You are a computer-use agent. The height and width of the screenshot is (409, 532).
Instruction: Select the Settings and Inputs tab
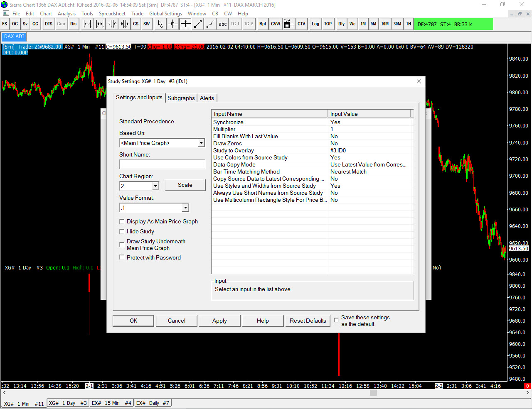pos(139,97)
